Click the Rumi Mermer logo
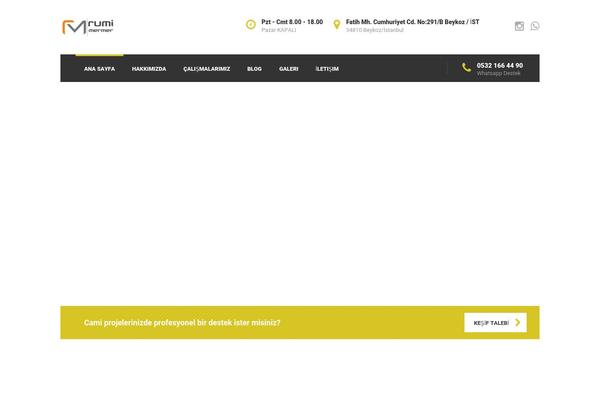This screenshot has height=400, width=600. [x=88, y=27]
